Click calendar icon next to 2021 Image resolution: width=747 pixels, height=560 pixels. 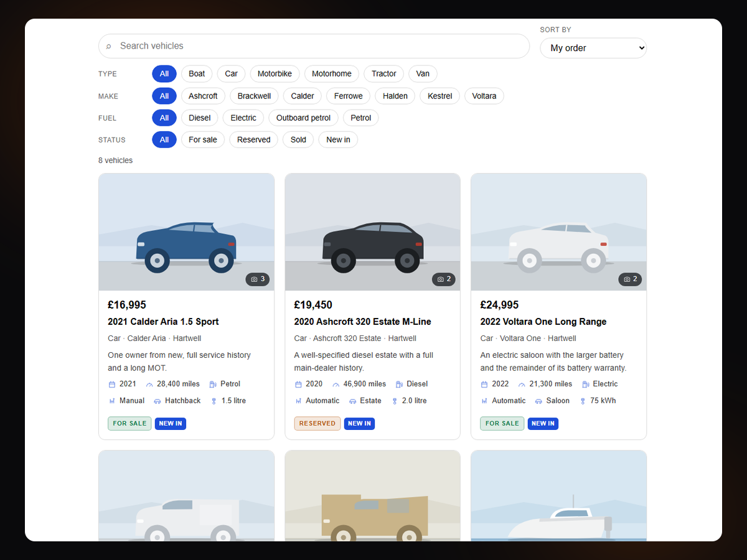112,385
